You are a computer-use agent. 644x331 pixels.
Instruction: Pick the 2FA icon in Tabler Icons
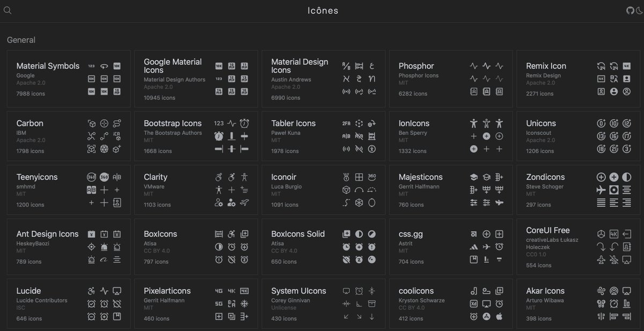pyautogui.click(x=346, y=123)
